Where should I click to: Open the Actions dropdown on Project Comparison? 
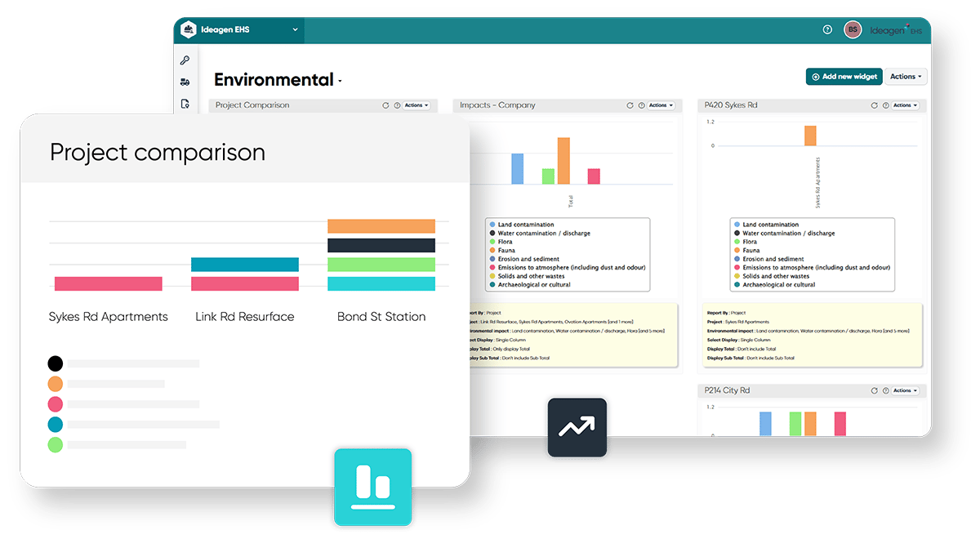click(x=415, y=105)
